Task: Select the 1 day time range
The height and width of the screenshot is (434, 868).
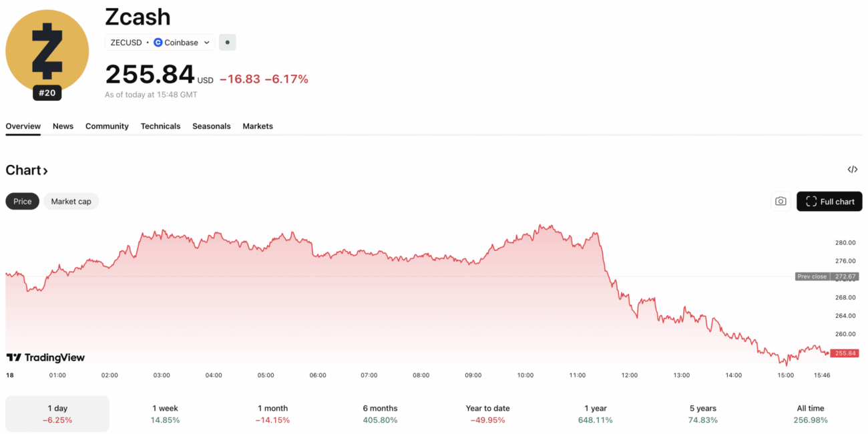Action: [x=57, y=414]
